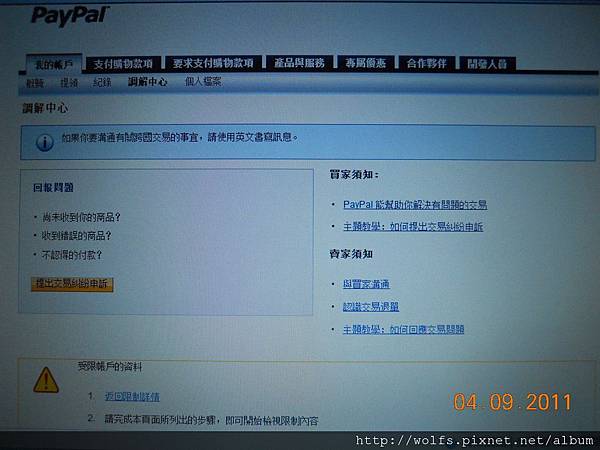Open the overview sub-menu item beside 提領
Screen dimensions: 600x450
click(x=35, y=83)
